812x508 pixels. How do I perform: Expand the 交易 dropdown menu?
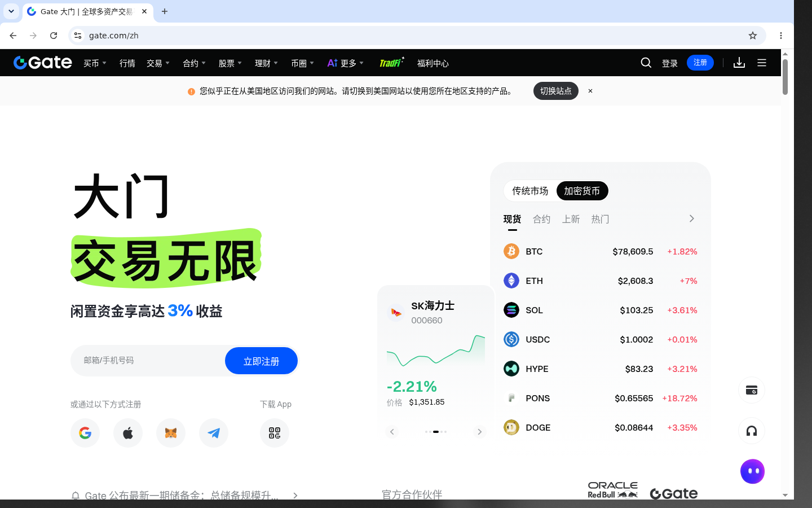(x=158, y=63)
